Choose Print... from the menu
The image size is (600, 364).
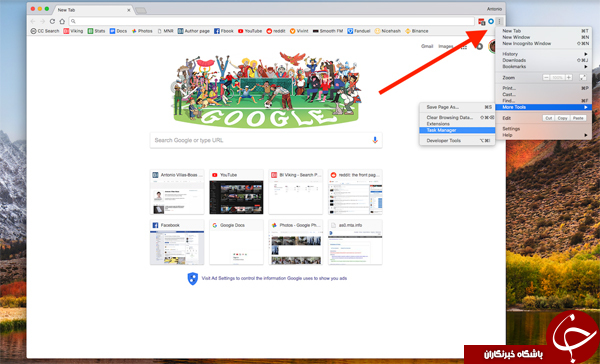click(x=543, y=88)
